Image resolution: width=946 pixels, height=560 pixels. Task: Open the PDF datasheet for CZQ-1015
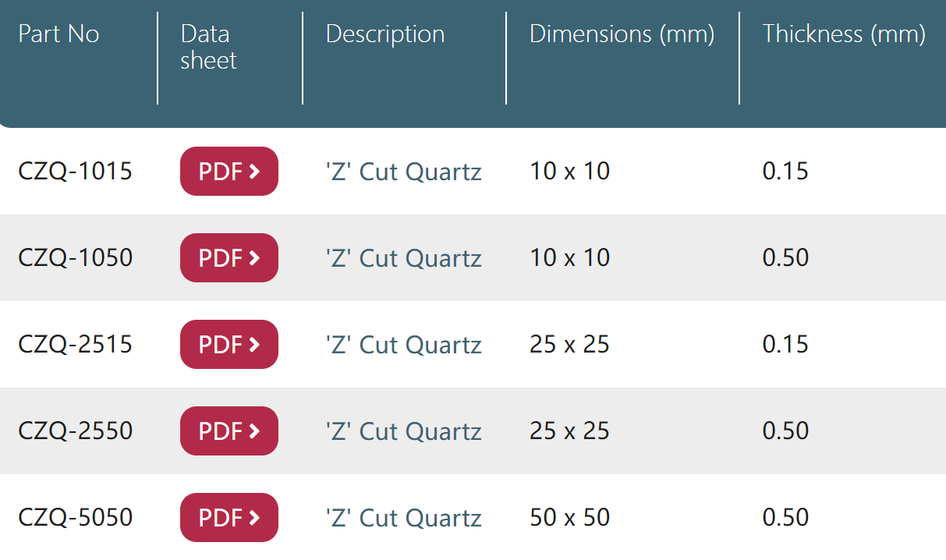tap(229, 171)
